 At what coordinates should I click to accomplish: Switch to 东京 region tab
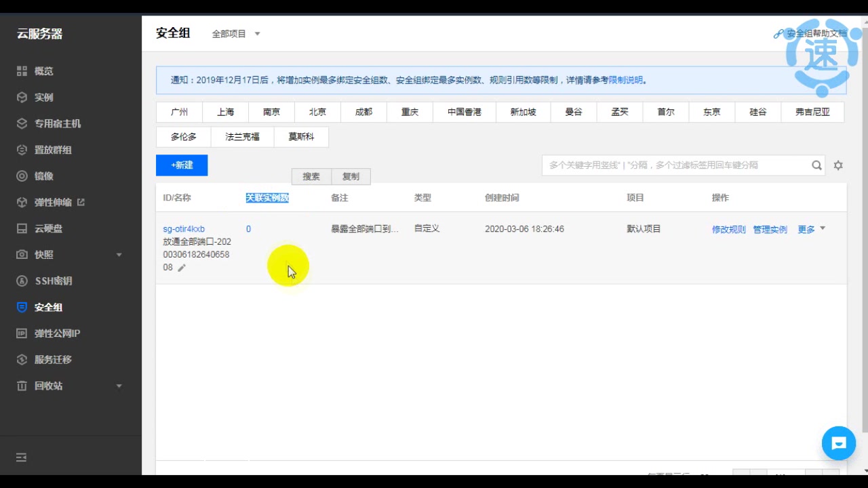[712, 113]
